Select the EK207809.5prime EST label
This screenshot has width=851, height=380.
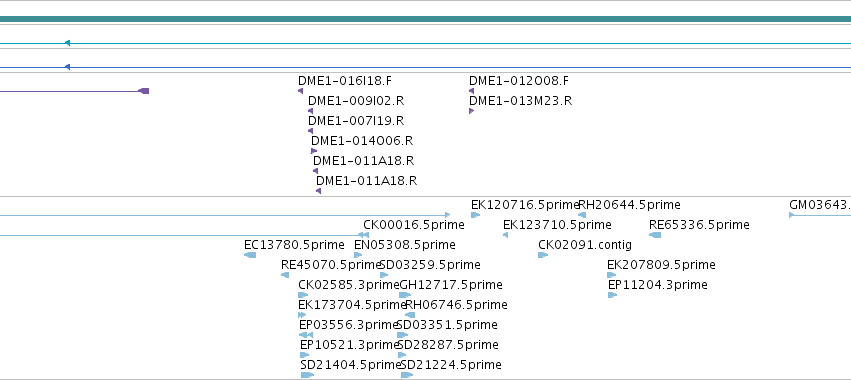(x=661, y=265)
